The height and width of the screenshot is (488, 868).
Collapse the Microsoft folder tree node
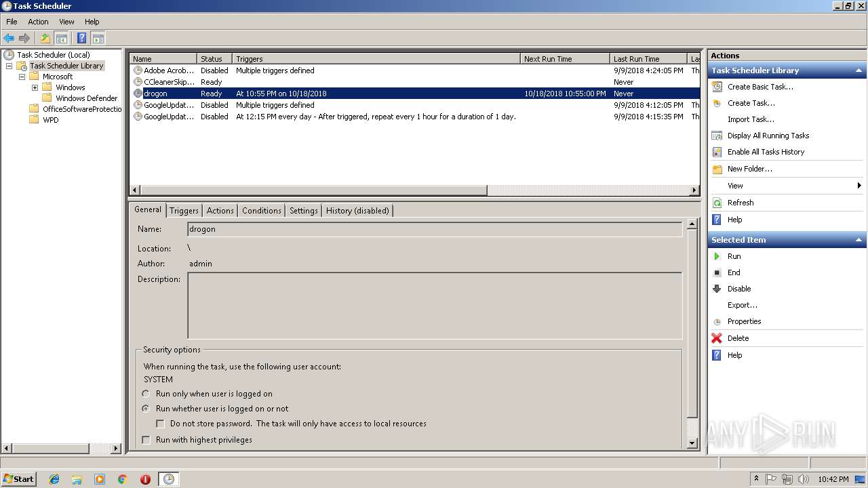[x=22, y=77]
